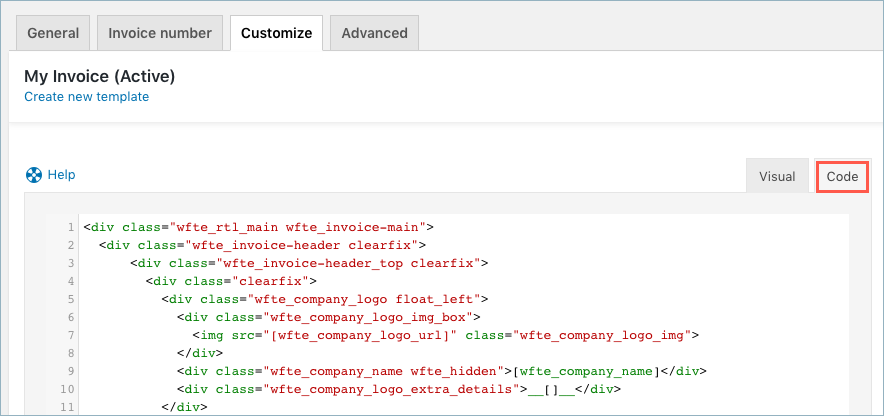The width and height of the screenshot is (884, 416).
Task: Click code line 2 wfte_invoice-header div
Action: [262, 245]
